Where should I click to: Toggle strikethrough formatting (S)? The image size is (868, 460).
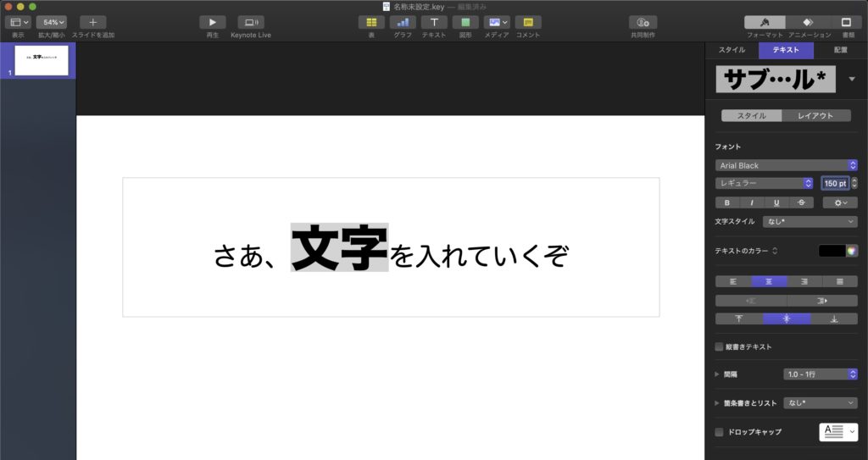tap(801, 202)
